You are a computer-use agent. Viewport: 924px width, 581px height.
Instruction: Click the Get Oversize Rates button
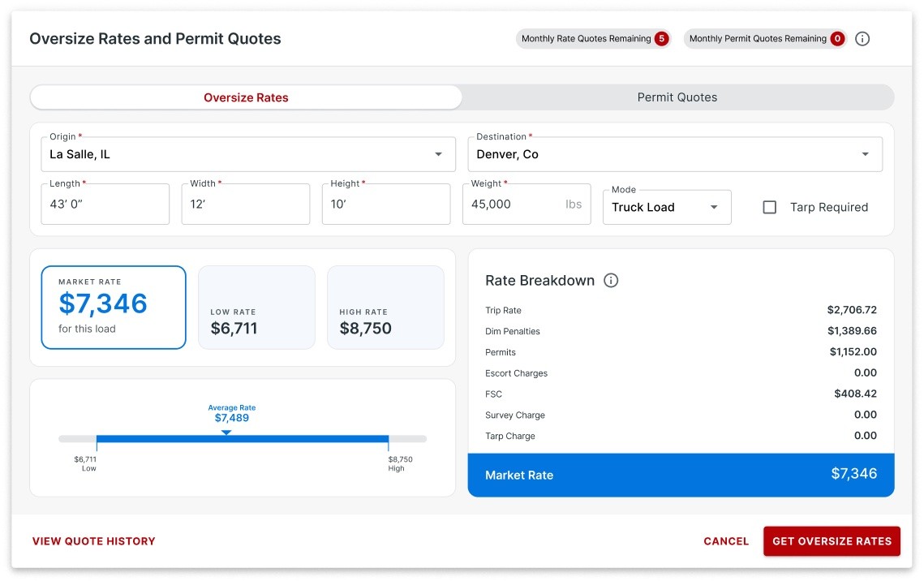[832, 540]
